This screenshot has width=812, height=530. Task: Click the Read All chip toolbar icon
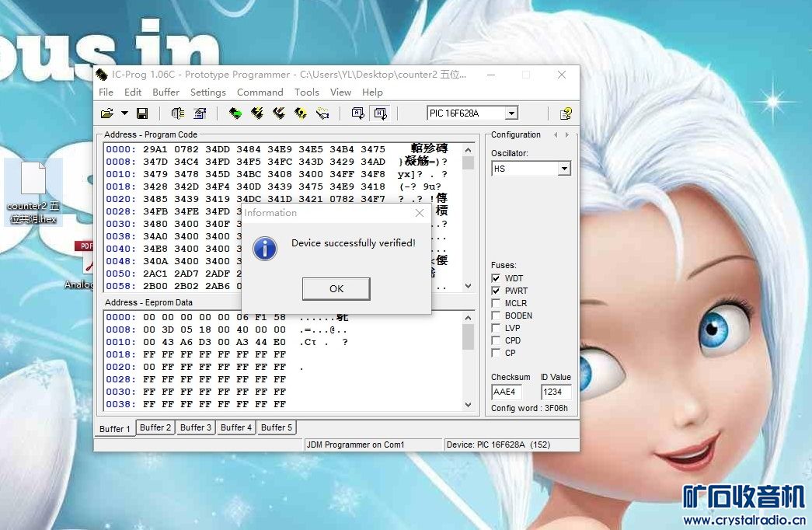click(x=235, y=113)
